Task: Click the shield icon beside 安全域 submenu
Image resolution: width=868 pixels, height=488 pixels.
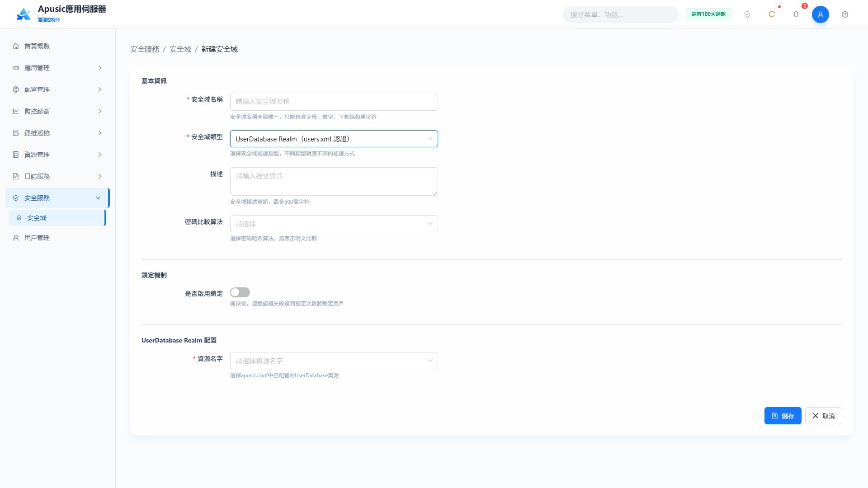Action: click(x=19, y=218)
